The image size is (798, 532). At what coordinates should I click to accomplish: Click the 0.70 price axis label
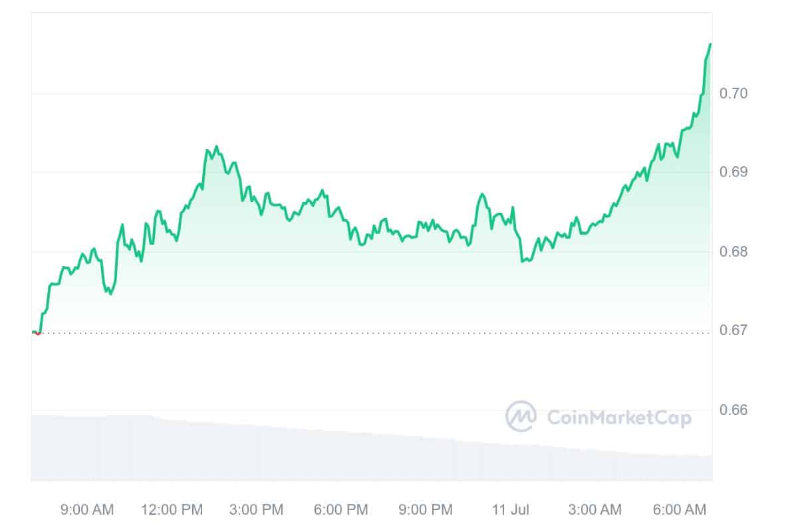734,93
